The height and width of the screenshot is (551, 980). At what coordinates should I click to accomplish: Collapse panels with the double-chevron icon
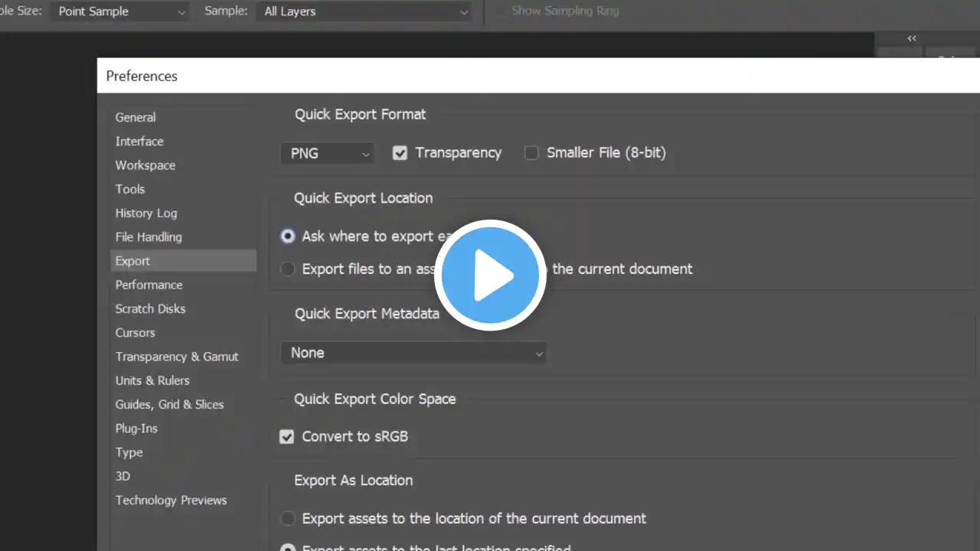(912, 38)
